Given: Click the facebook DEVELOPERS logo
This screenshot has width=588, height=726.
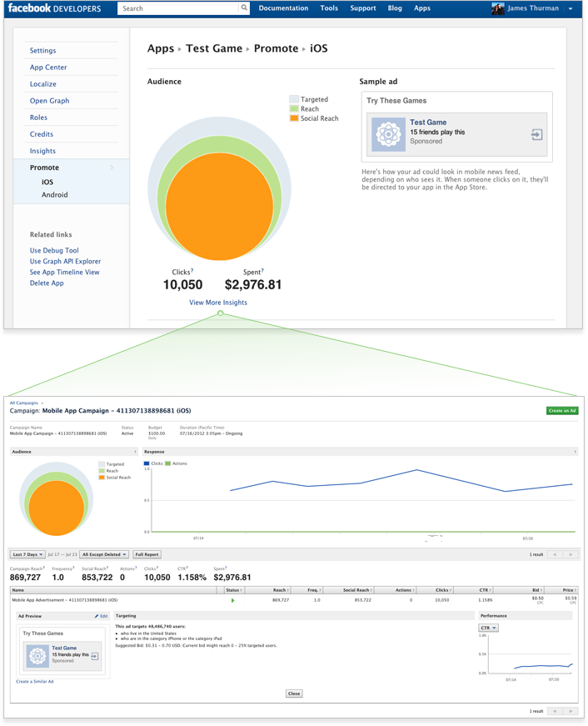Looking at the screenshot, I should [x=54, y=8].
